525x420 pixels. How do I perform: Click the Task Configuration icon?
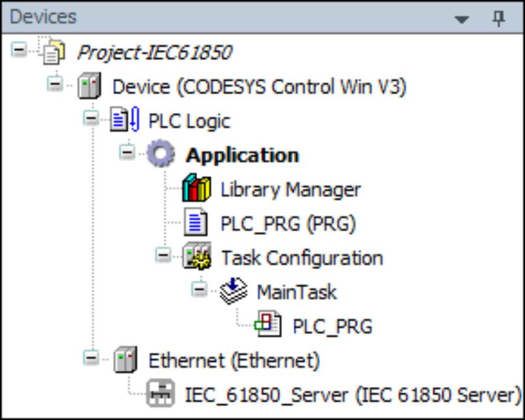197,256
